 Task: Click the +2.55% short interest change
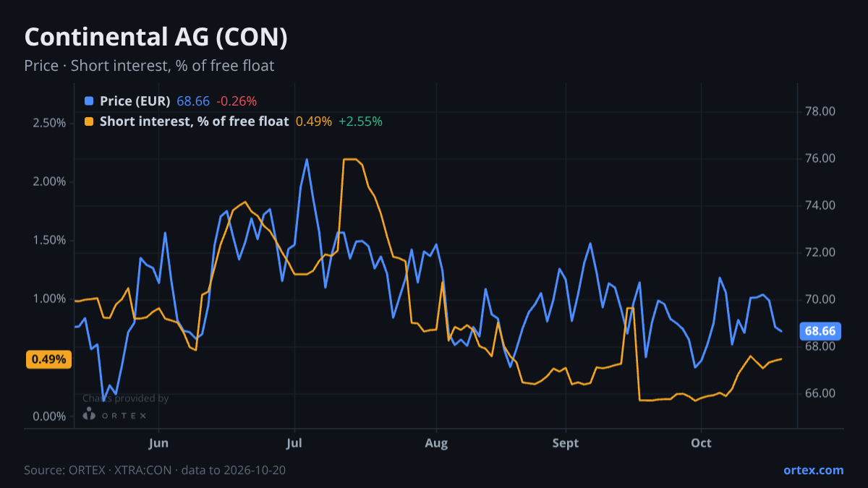pyautogui.click(x=360, y=121)
